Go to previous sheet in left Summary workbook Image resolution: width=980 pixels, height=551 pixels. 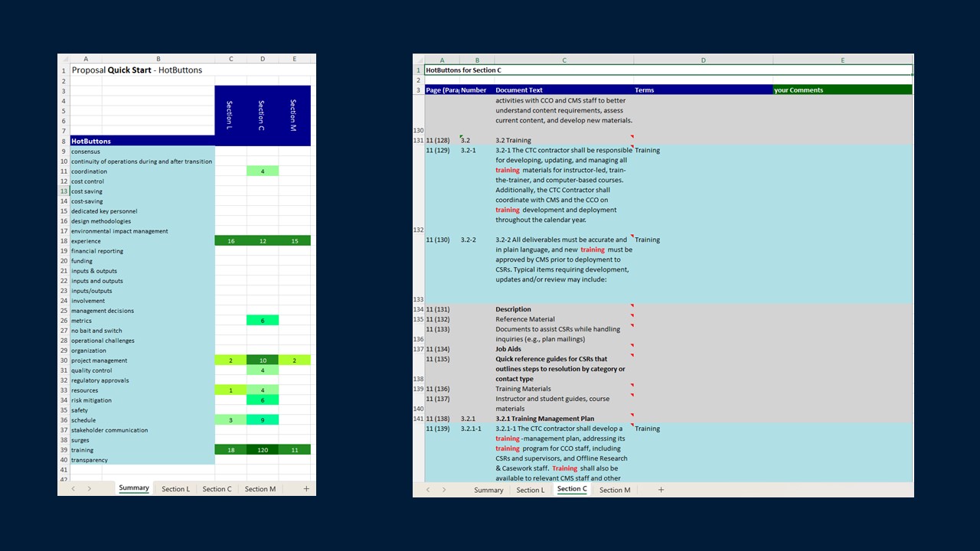(x=73, y=488)
